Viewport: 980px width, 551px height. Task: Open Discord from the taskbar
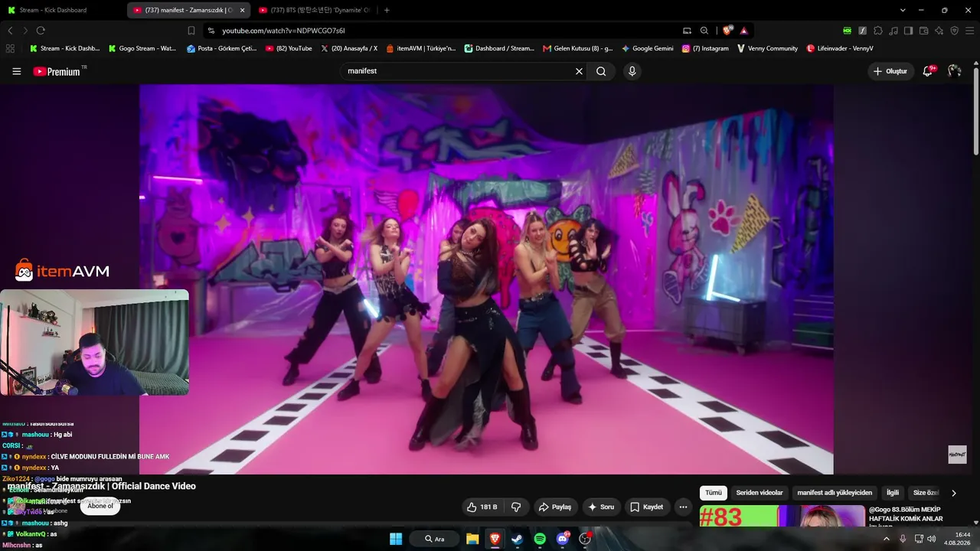tap(563, 539)
